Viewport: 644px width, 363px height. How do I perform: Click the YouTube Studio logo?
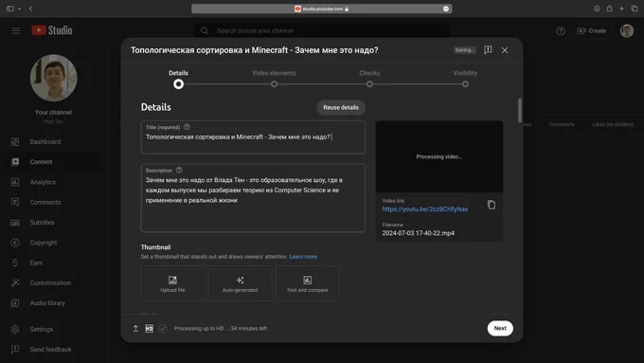[52, 30]
